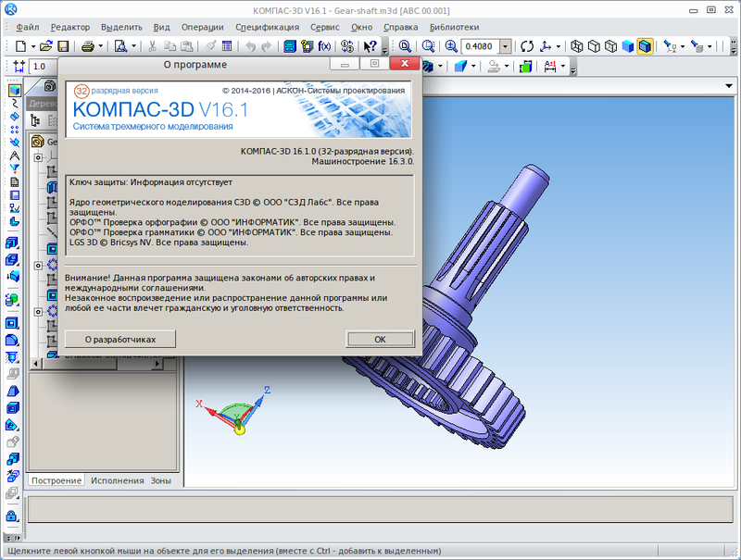The width and height of the screenshot is (741, 560).
Task: Click the context help arrow-question icon
Action: (370, 46)
